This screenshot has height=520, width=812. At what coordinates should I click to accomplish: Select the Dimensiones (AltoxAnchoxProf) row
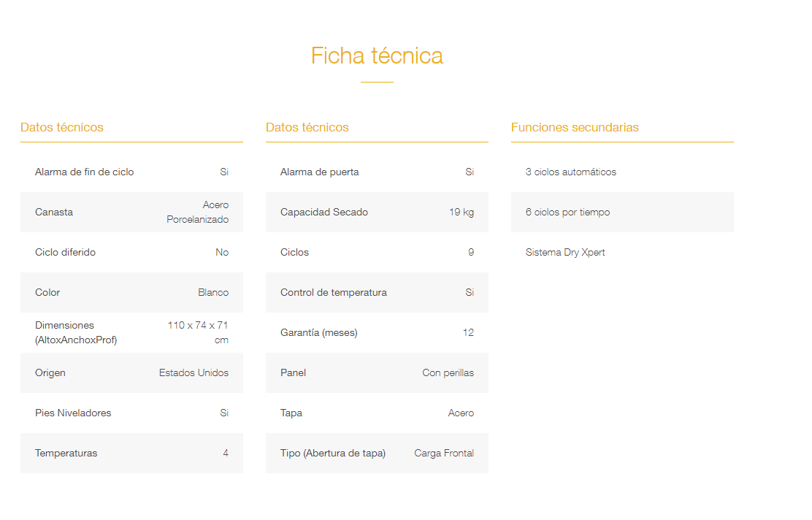click(131, 332)
